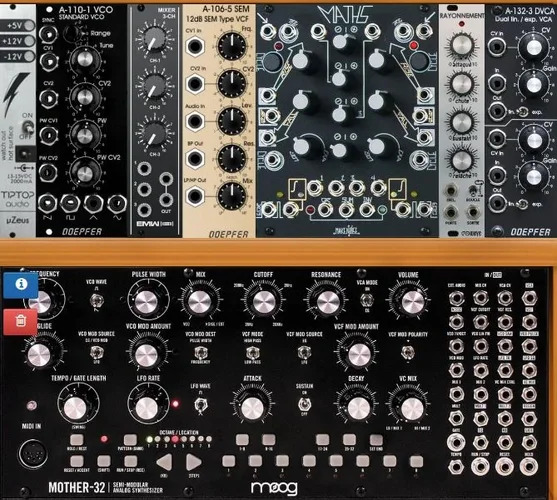Viewport: 557px width, 500px height.
Task: Click the A-106-5 SEM Audio In jack
Action: 195,121
